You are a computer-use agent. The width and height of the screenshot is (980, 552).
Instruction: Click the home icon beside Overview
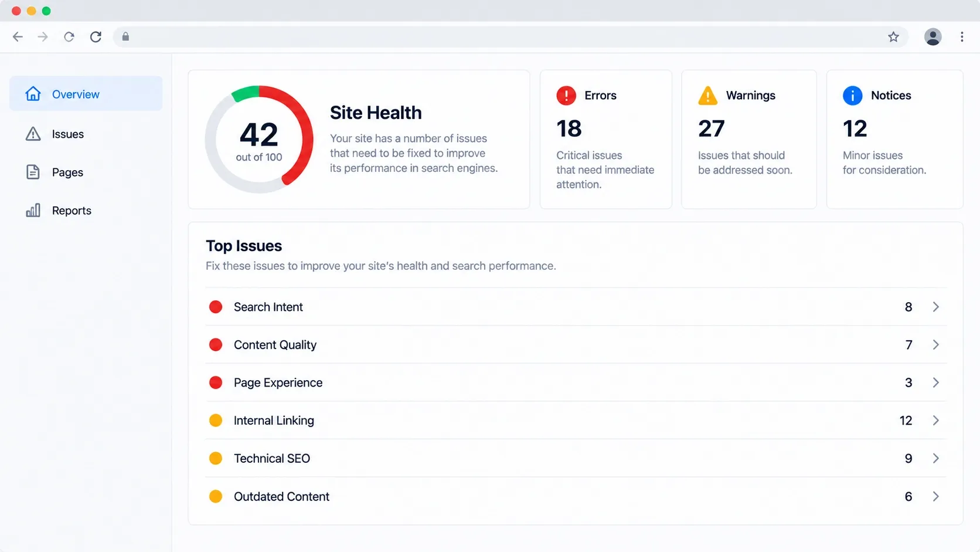coord(33,94)
